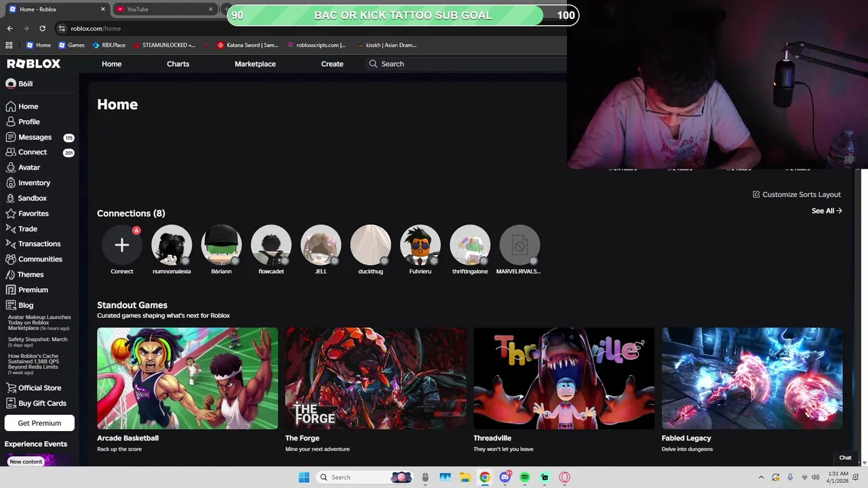
Task: Read the 'Avatar Makeup Launches Today' blog post
Action: pyautogui.click(x=39, y=323)
